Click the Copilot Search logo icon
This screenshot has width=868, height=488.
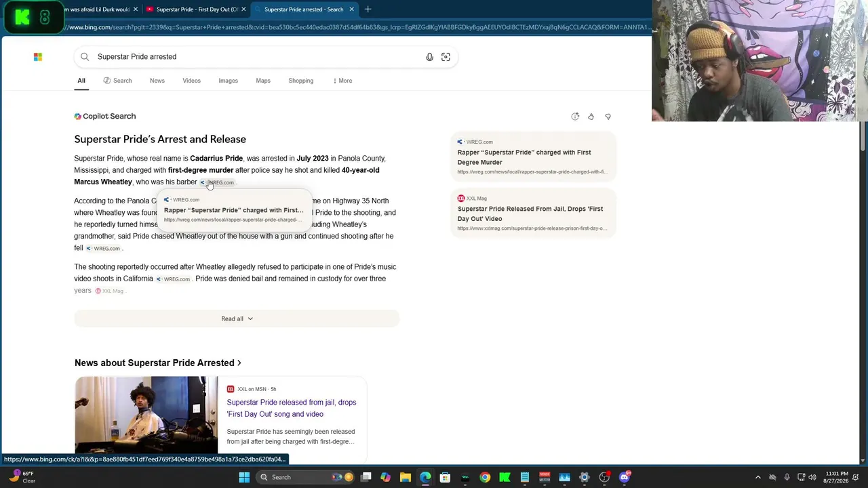coord(78,117)
